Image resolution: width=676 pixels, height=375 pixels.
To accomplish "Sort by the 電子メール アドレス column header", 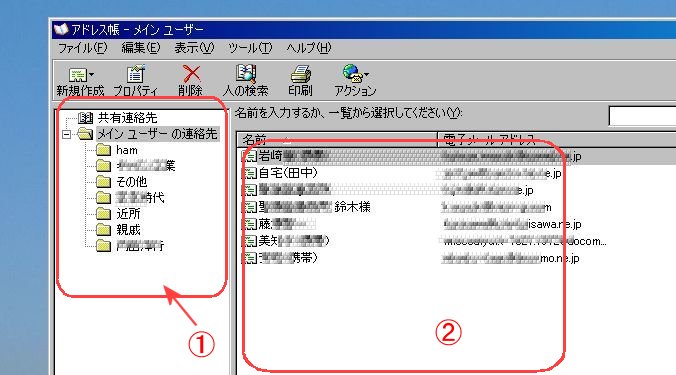I will (557, 139).
